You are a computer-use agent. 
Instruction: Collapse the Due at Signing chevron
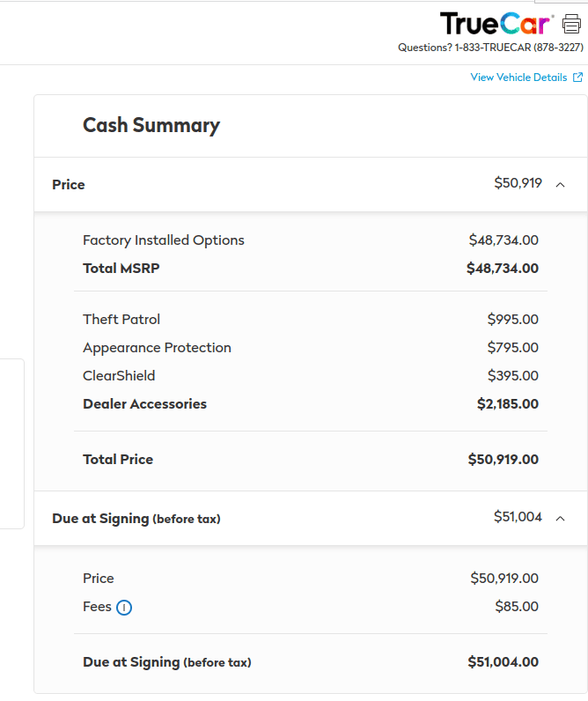tap(560, 519)
